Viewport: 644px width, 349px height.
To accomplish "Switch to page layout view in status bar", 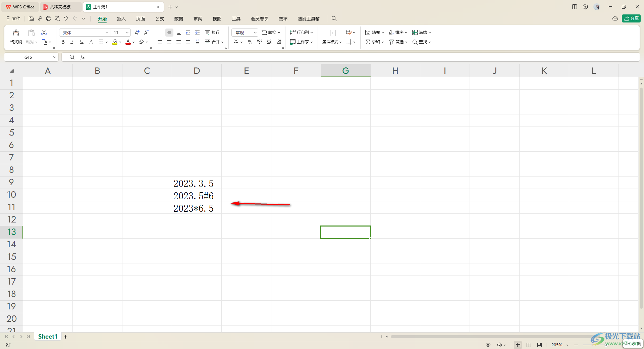I will [529, 345].
